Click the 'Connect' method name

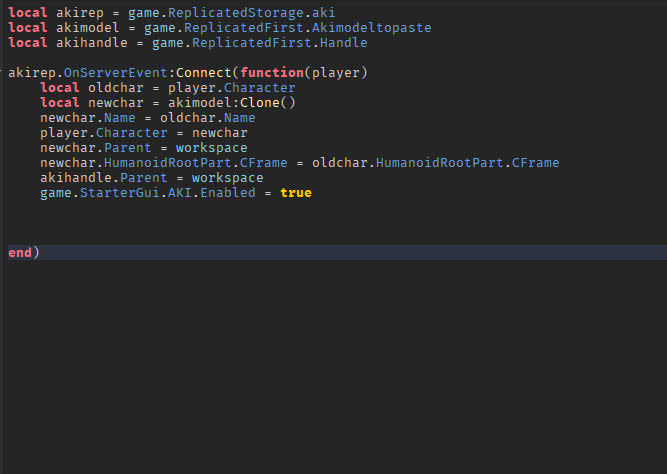pos(204,73)
